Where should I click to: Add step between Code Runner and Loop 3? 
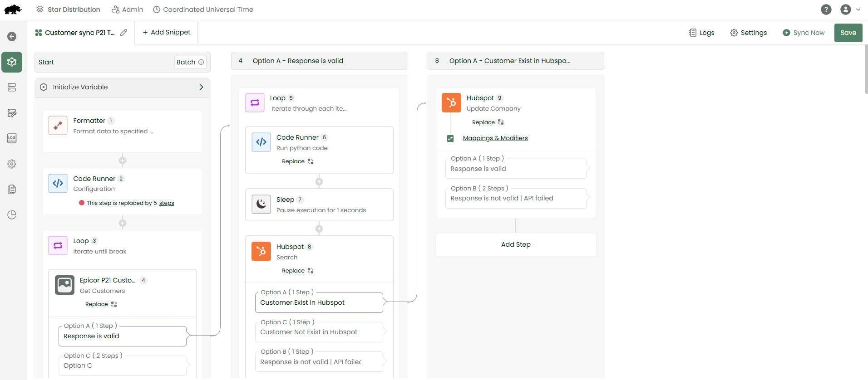coord(123,223)
